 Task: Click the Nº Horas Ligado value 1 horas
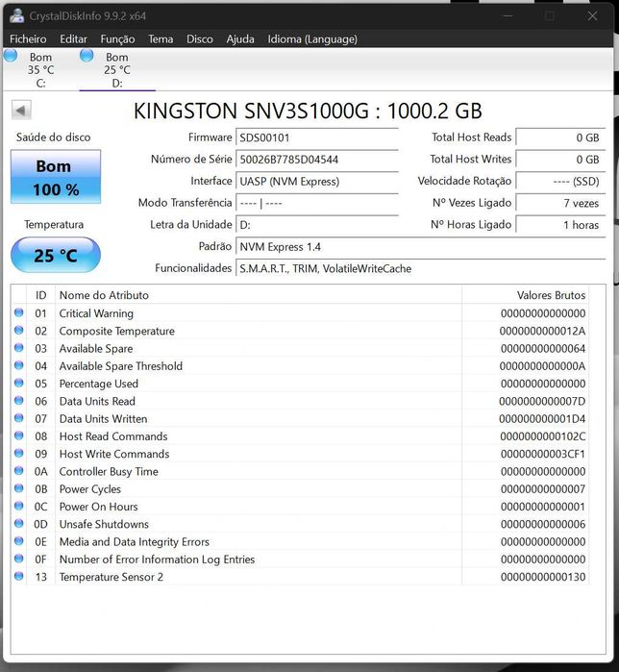tap(560, 225)
